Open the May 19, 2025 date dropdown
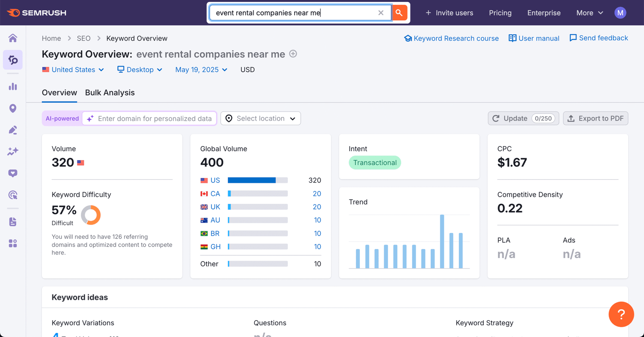 click(x=201, y=70)
